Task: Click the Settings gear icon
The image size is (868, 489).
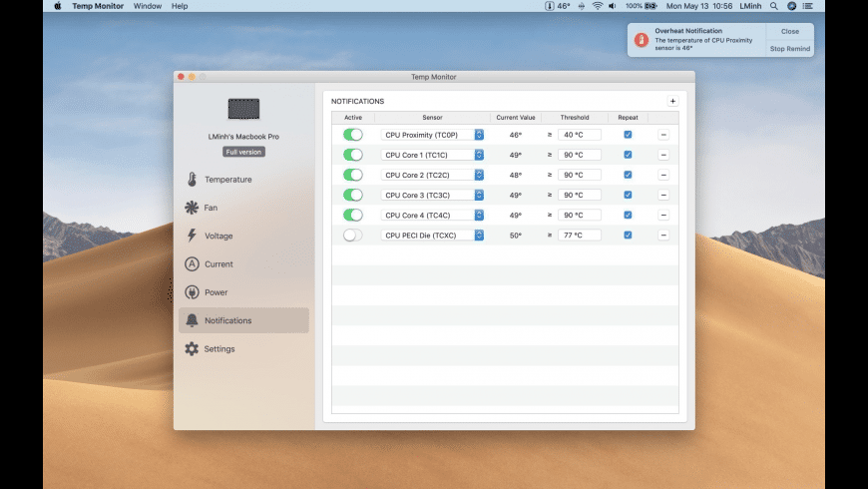Action: click(x=192, y=349)
